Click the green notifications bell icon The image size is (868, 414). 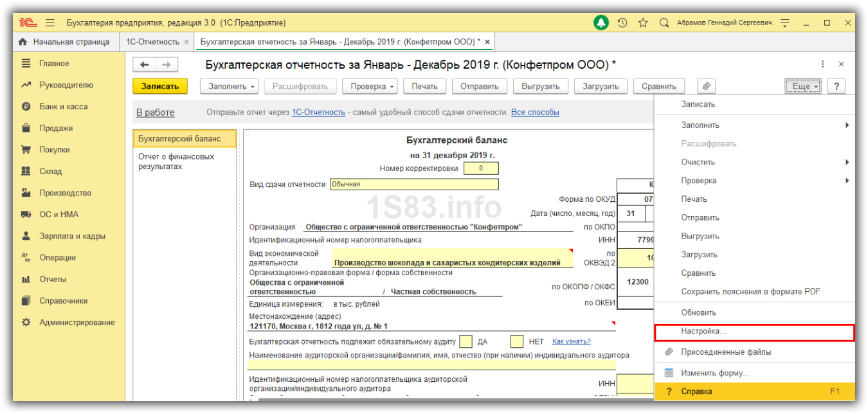[601, 23]
